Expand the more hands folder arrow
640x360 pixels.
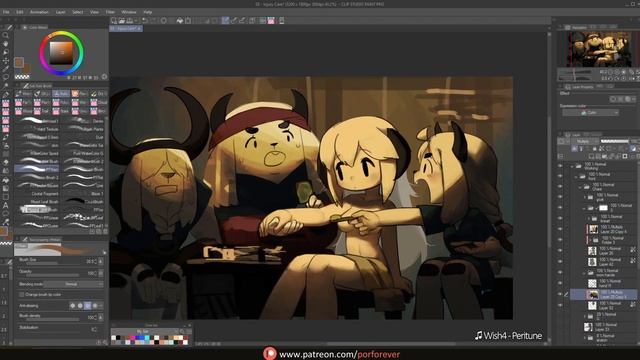(x=584, y=272)
